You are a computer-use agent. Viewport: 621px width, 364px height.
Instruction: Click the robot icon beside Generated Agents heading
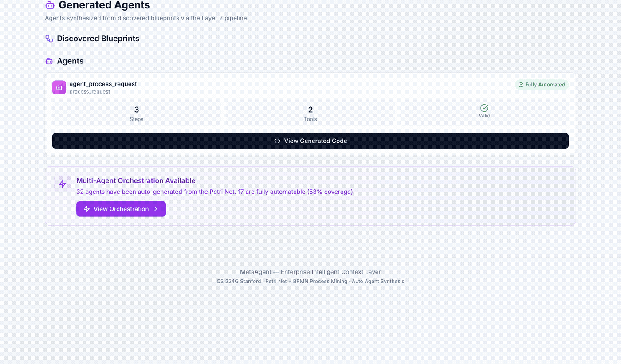coord(49,5)
